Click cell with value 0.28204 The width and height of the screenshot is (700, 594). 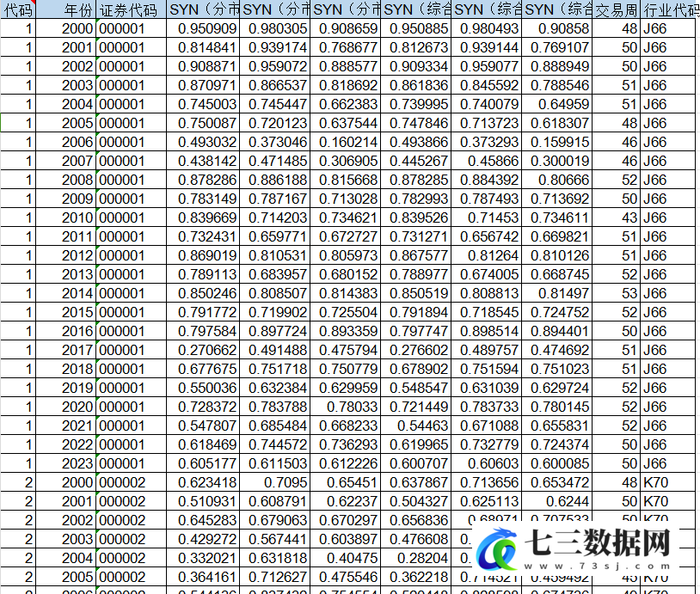(x=415, y=558)
